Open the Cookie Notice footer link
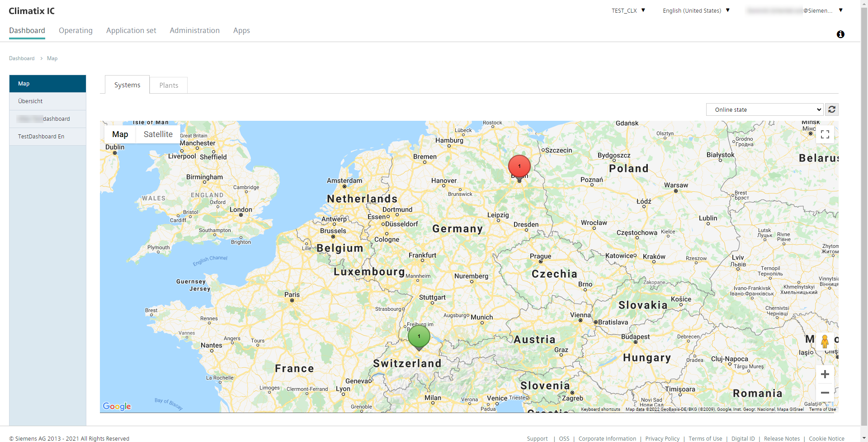 click(x=826, y=438)
